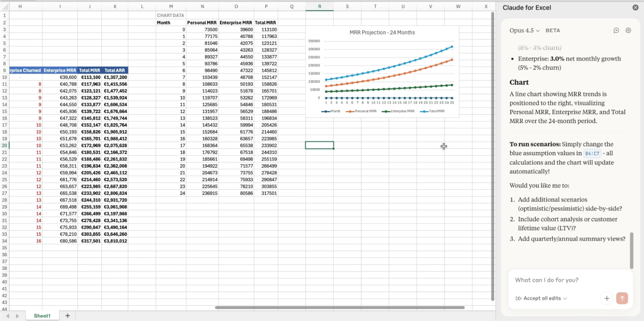Screen dimensions: 644x321
Task: Click the fast-forward icon beside Accept all edits
Action: point(518,298)
